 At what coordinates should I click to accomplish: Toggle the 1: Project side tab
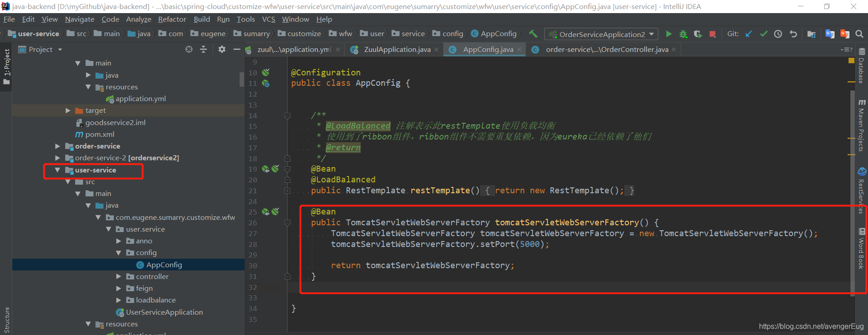(6, 66)
